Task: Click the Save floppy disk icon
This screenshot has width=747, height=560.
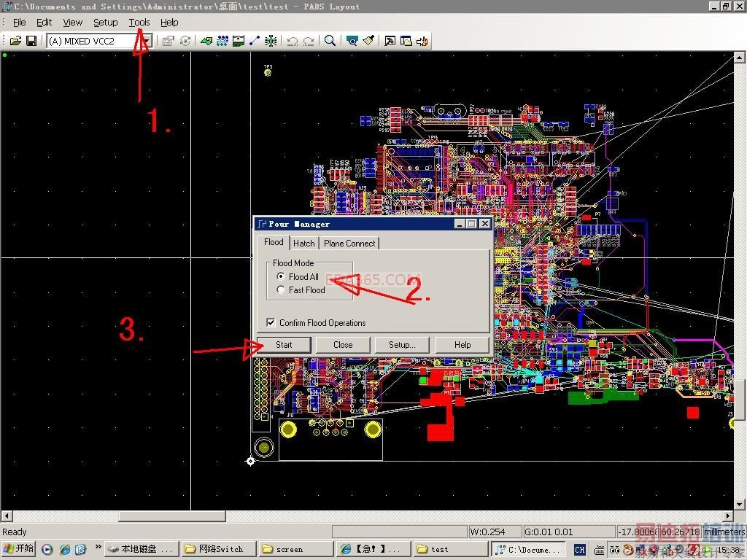Action: coord(31,41)
